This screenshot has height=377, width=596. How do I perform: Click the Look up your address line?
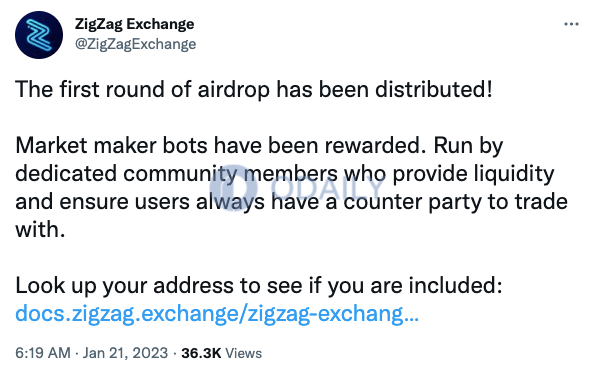click(x=258, y=286)
